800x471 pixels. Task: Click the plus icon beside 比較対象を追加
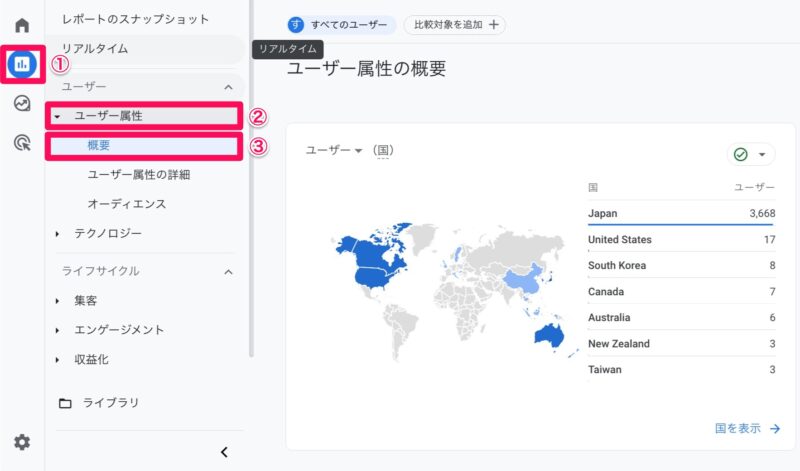tap(493, 24)
